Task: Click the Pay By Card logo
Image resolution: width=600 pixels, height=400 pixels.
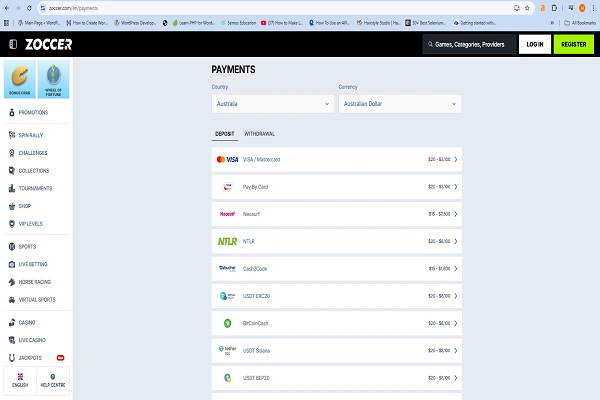Action: (227, 187)
